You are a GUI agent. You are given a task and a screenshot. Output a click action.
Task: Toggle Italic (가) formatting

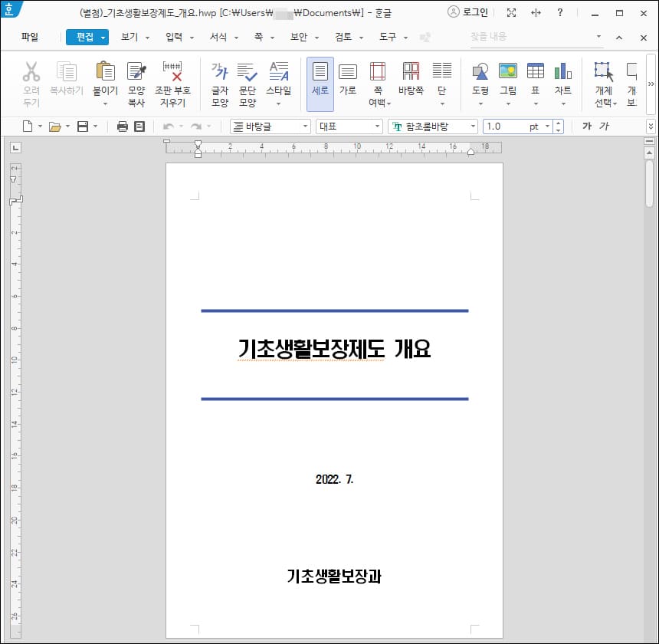604,126
